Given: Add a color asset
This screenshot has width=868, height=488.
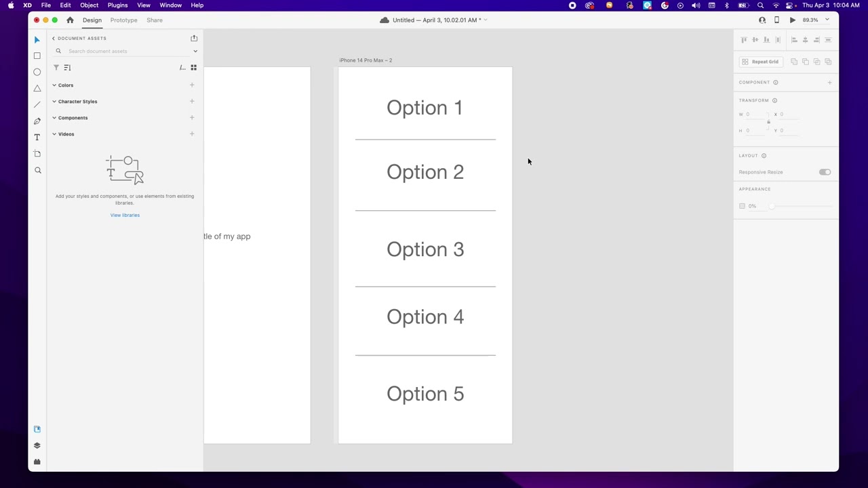Looking at the screenshot, I should tap(192, 85).
